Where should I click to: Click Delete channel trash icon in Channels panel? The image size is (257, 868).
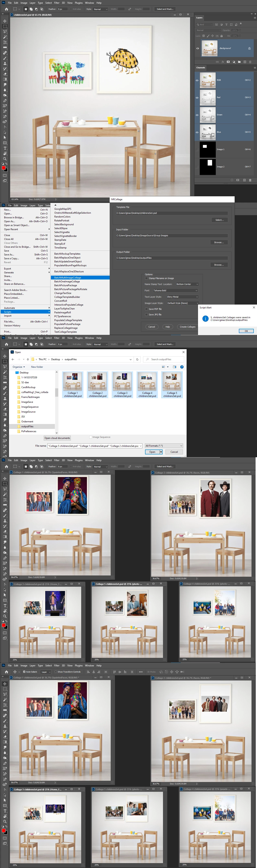click(x=250, y=180)
